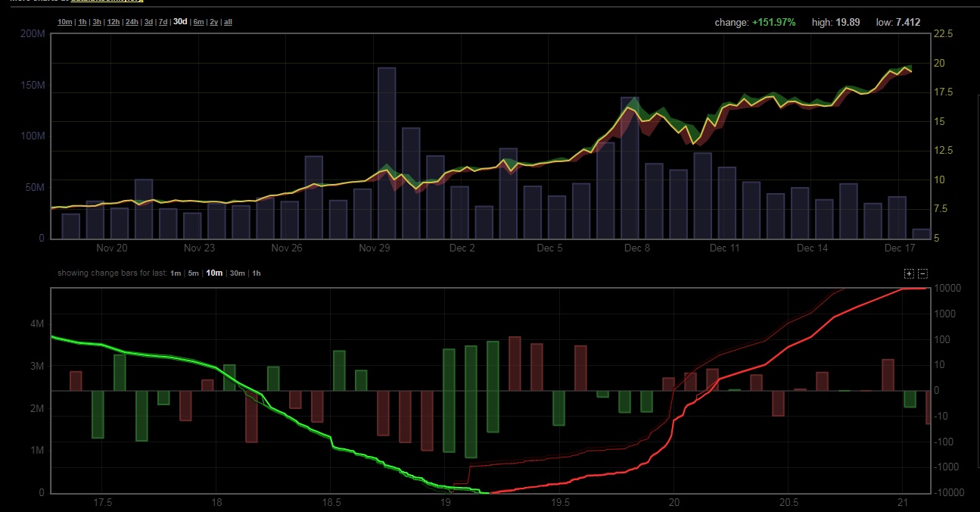
Task: Click the minus zoom-out icon on depth chart
Action: (x=922, y=273)
